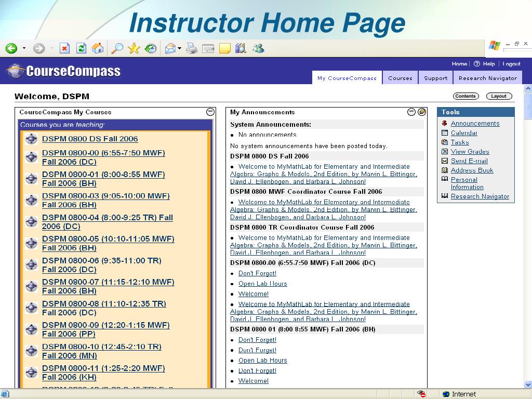Open Personal Information in the Tools panel
This screenshot has height=399, width=532.
click(x=467, y=183)
